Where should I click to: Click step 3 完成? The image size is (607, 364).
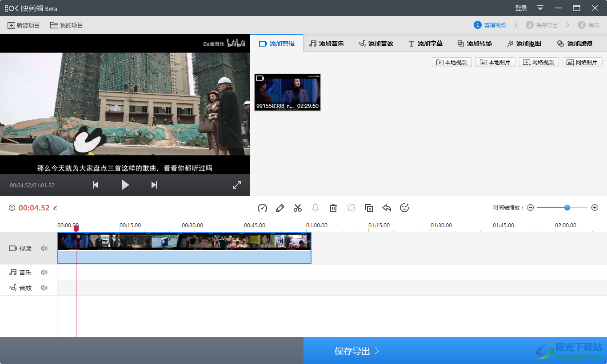[589, 25]
